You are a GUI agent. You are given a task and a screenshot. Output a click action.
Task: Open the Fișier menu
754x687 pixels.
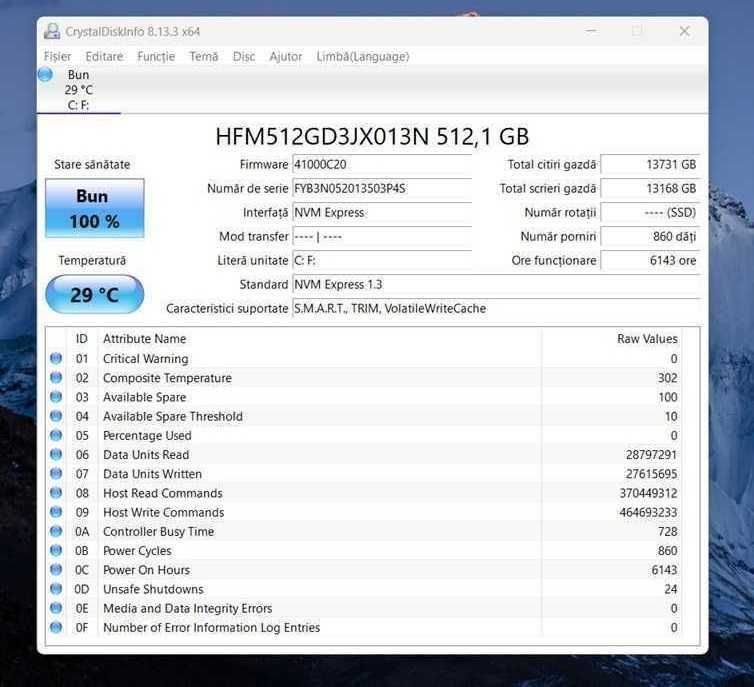pyautogui.click(x=57, y=57)
